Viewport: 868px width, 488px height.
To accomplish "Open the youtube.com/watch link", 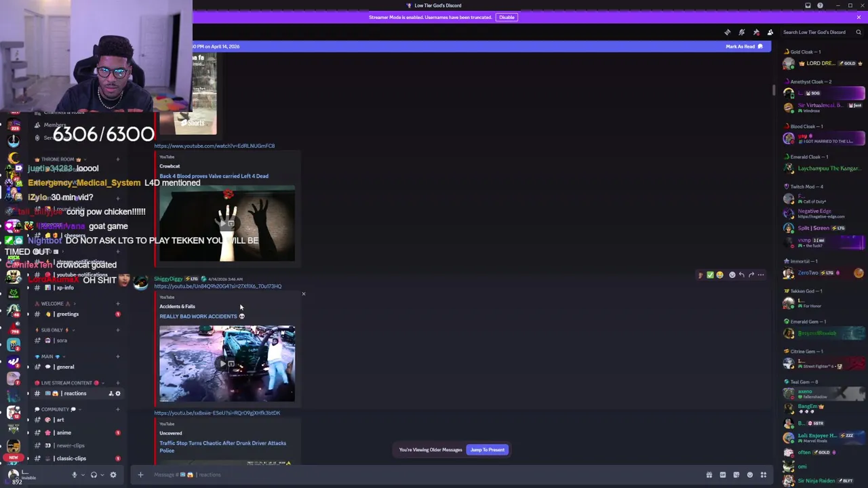I will click(x=214, y=146).
